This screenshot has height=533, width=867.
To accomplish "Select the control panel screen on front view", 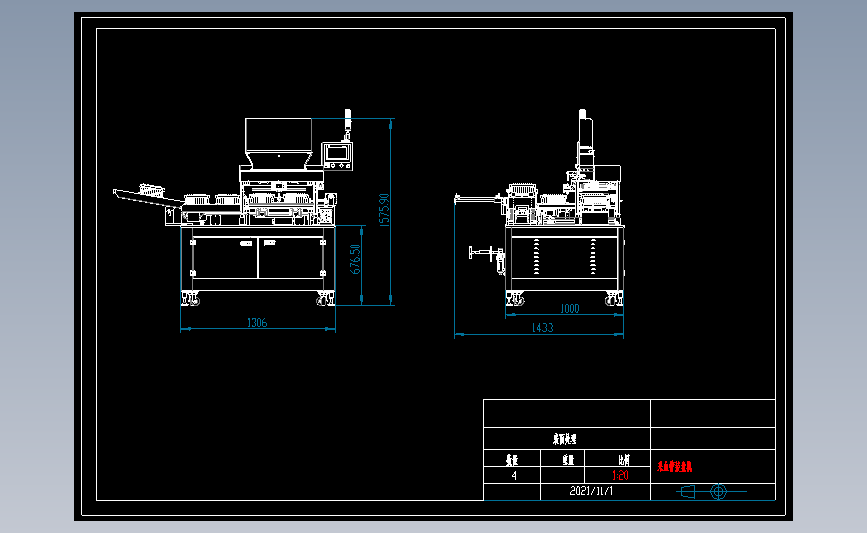I will (x=337, y=153).
